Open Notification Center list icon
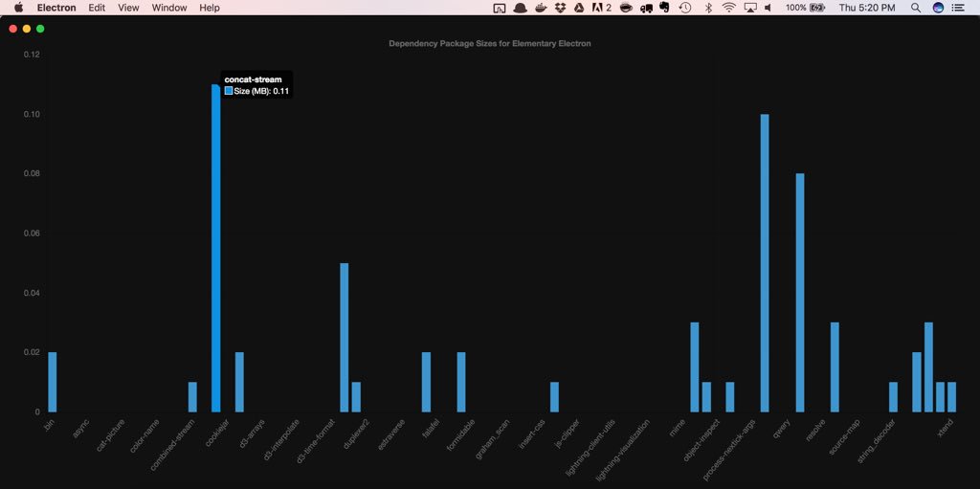980x489 pixels. coord(957,8)
